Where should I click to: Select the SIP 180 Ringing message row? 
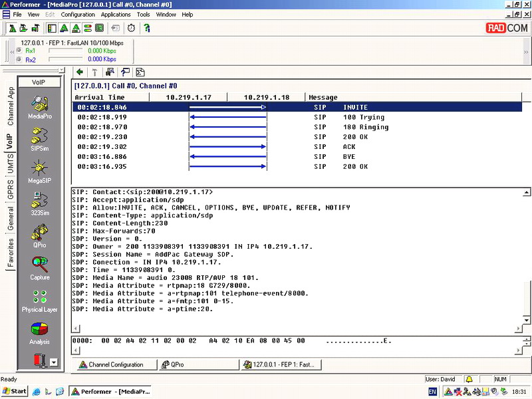pos(297,127)
